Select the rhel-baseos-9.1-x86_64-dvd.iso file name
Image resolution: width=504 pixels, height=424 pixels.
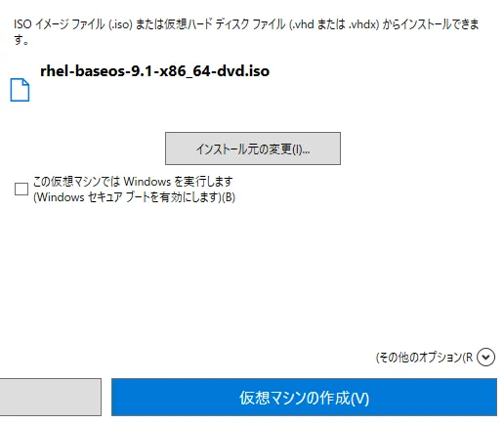pos(154,71)
